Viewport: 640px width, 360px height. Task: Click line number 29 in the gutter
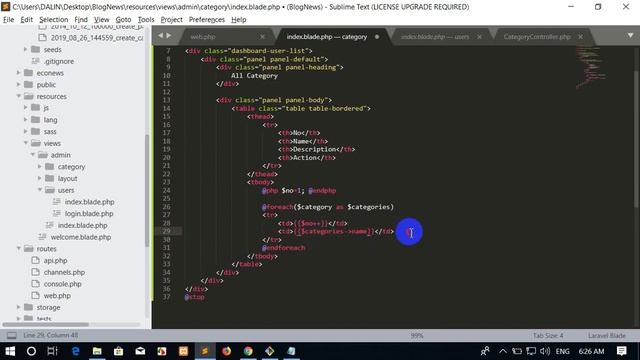point(166,231)
